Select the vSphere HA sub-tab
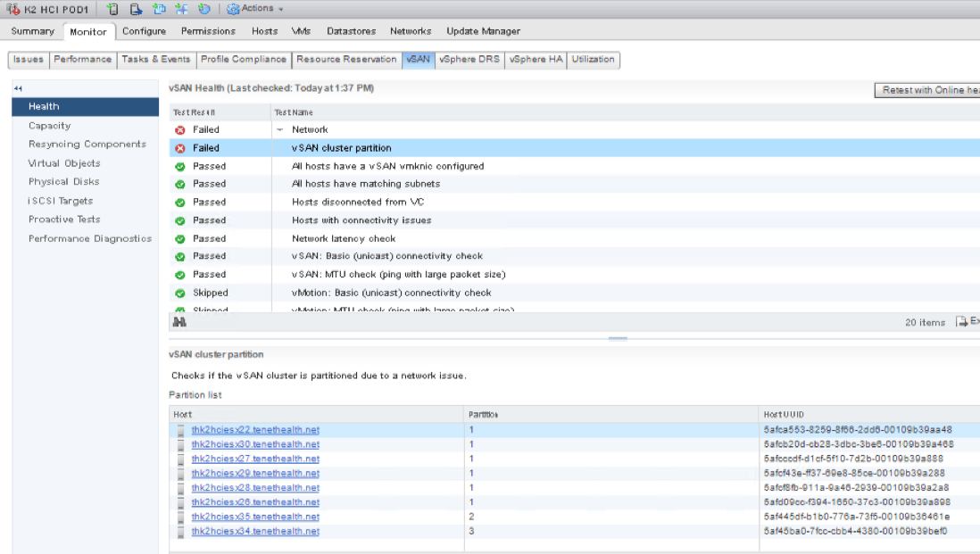This screenshot has height=554, width=980. [x=536, y=60]
